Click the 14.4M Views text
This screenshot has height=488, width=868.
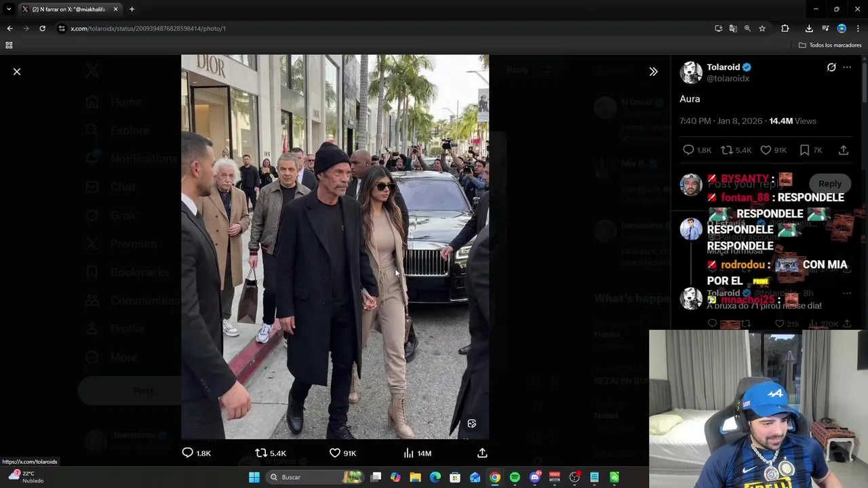pos(792,121)
